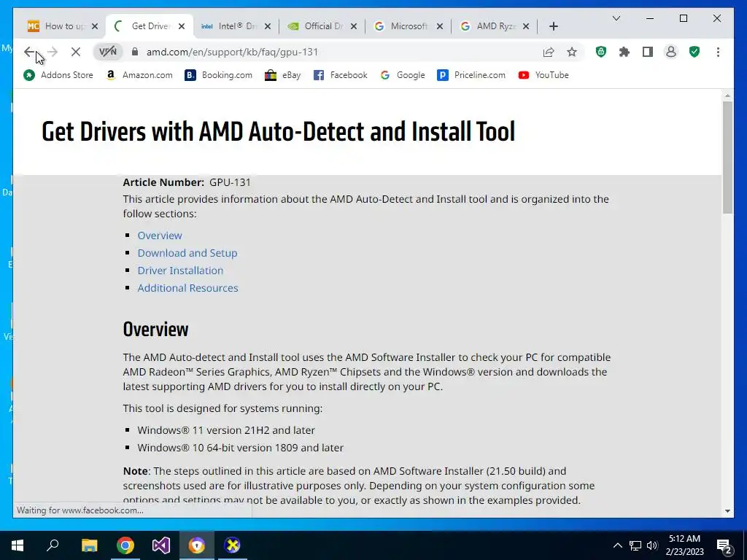Open the Windows Start menu
Screen dimensions: 747x560
click(x=18, y=545)
